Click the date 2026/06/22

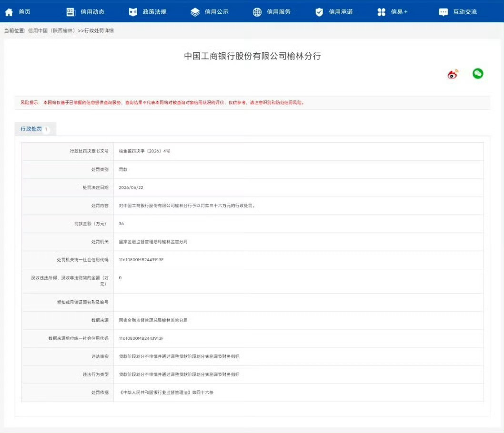point(131,187)
